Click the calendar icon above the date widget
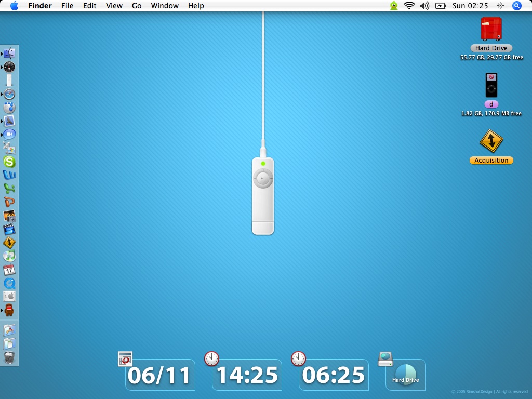The height and width of the screenshot is (399, 532). [x=125, y=359]
